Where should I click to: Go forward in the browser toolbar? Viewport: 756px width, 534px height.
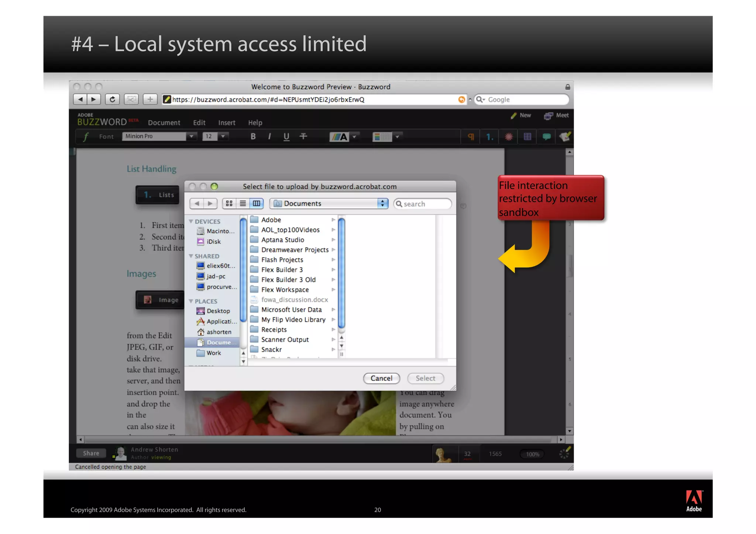click(94, 99)
